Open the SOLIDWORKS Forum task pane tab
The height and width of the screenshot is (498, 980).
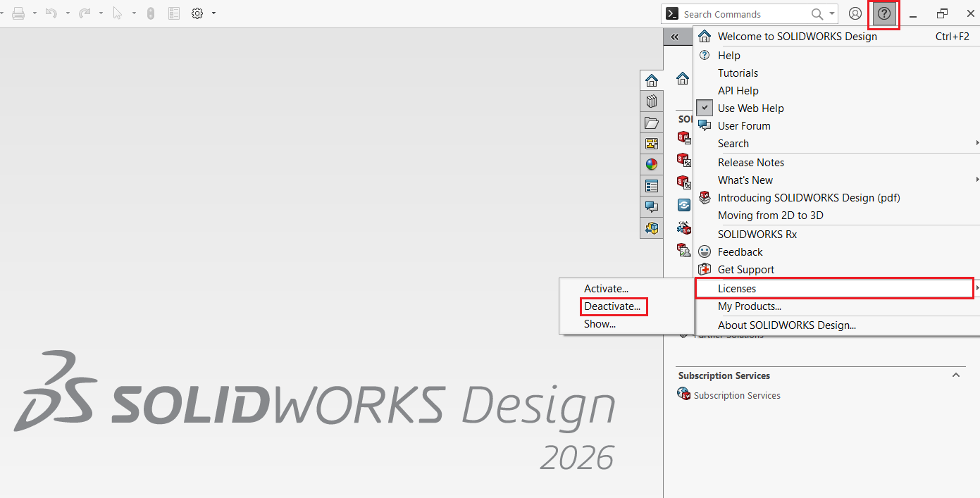tap(652, 207)
